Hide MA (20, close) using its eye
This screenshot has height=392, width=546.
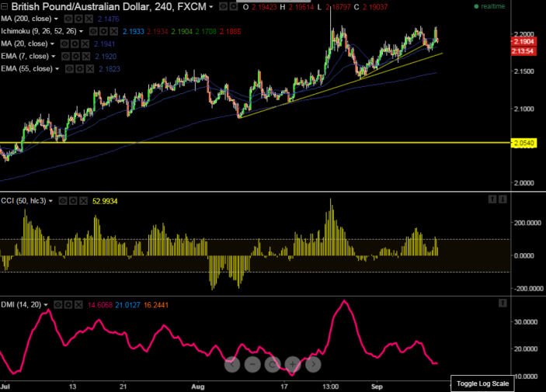[64, 44]
